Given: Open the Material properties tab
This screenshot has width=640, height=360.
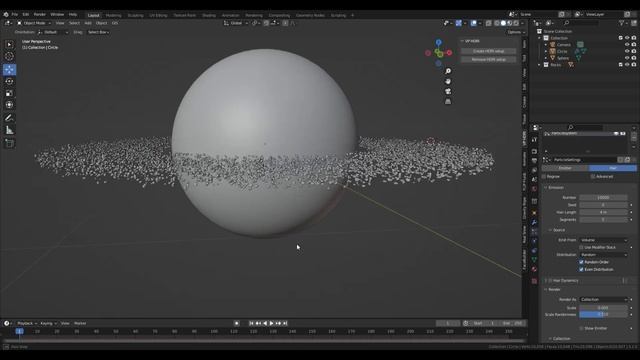Looking at the screenshot, I should coord(534,269).
